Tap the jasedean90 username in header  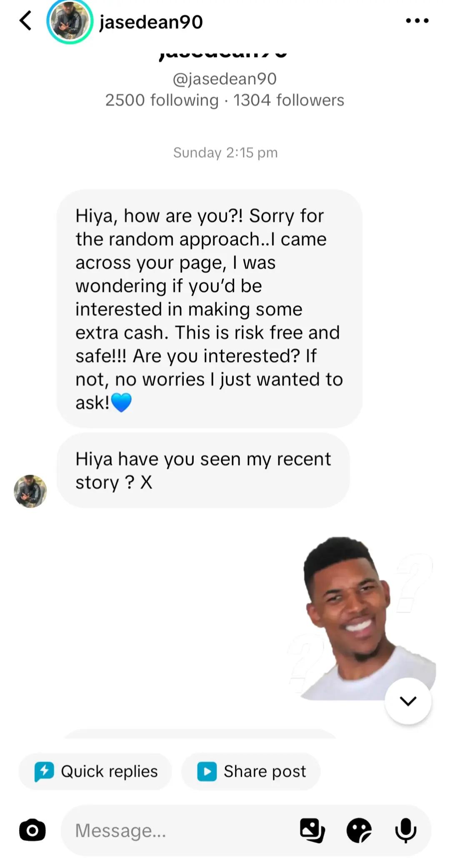151,22
